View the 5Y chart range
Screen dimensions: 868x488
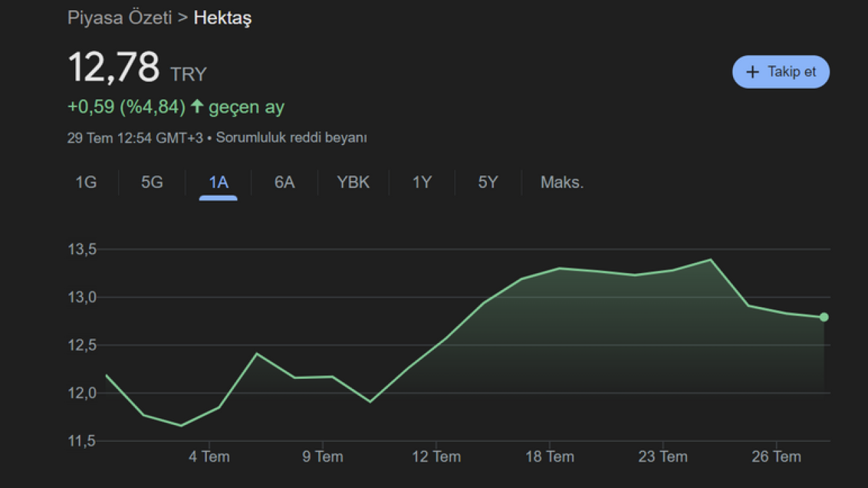488,182
